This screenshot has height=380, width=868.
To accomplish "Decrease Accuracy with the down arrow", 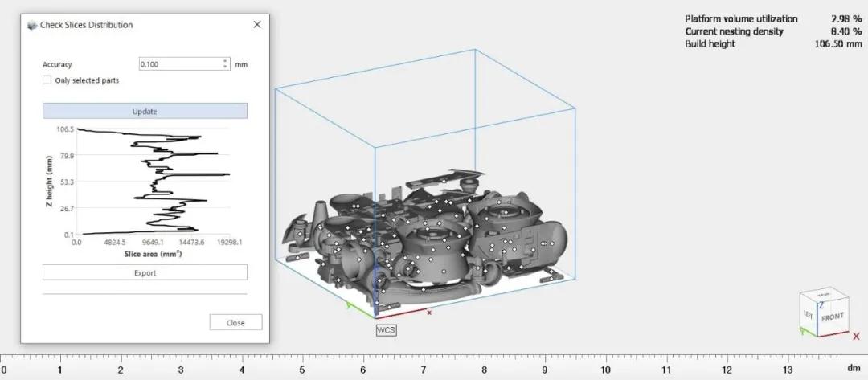I will coord(223,67).
